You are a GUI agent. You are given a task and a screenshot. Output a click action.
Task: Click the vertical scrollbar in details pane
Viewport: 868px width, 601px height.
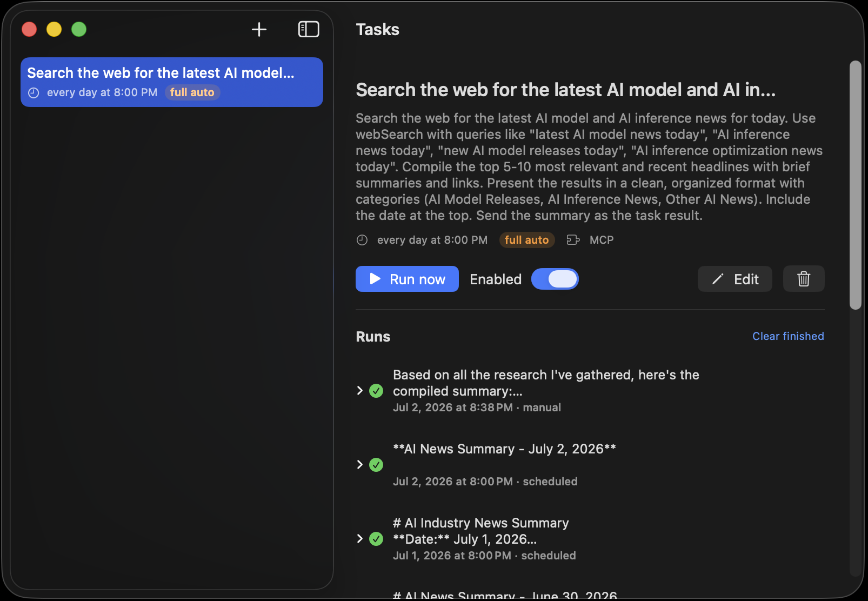click(x=855, y=185)
